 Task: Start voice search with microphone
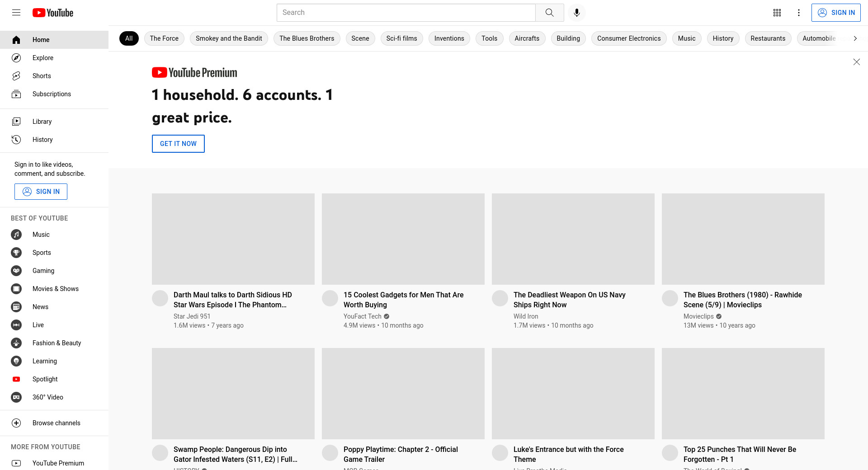tap(576, 13)
